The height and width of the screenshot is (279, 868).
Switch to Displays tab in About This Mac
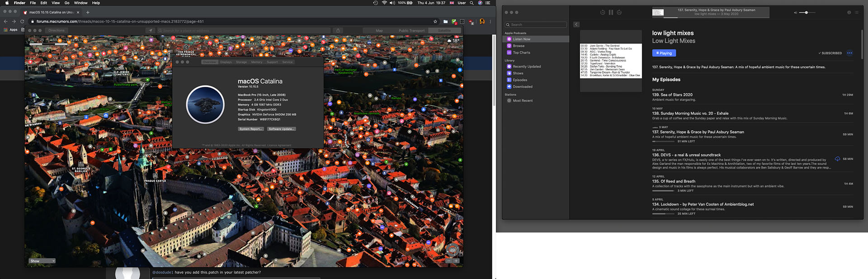click(x=226, y=62)
